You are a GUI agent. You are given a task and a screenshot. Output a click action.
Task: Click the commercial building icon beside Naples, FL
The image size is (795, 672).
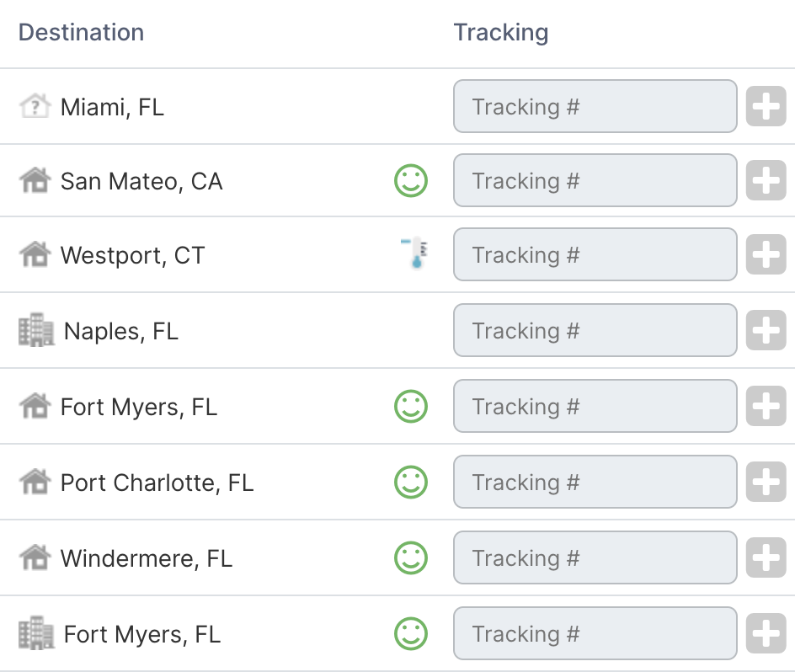click(36, 331)
